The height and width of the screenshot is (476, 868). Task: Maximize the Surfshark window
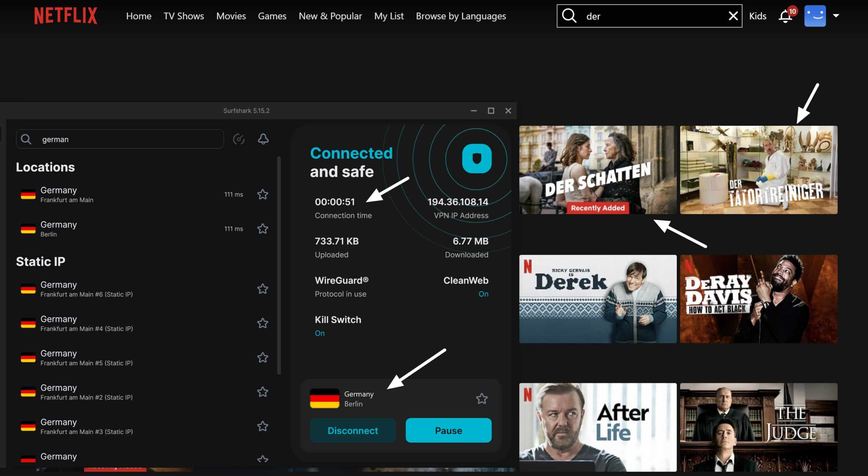click(491, 111)
